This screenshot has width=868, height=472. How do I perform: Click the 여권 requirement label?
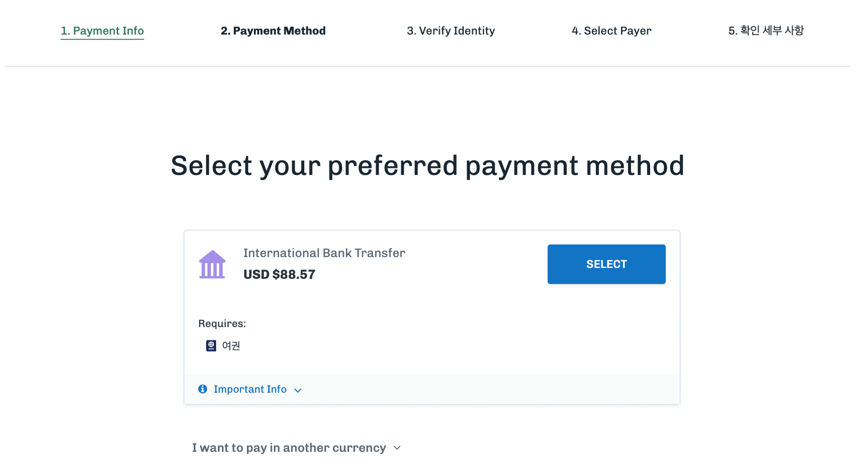(x=231, y=346)
